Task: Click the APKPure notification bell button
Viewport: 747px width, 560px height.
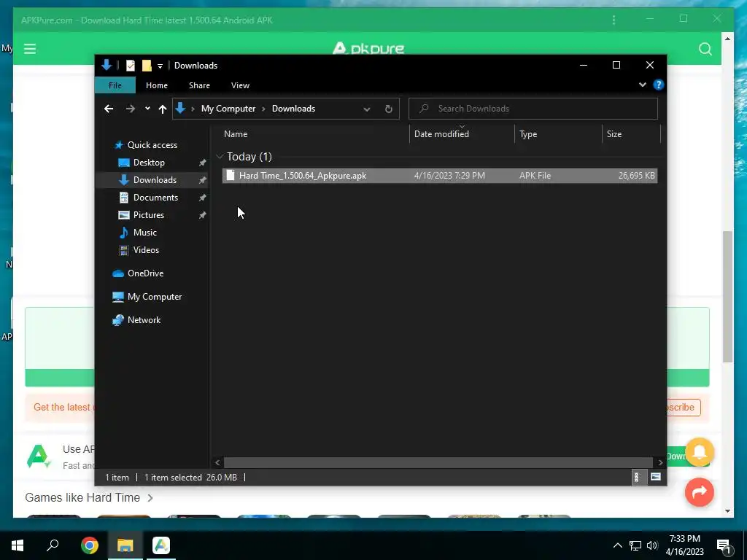Action: (700, 452)
